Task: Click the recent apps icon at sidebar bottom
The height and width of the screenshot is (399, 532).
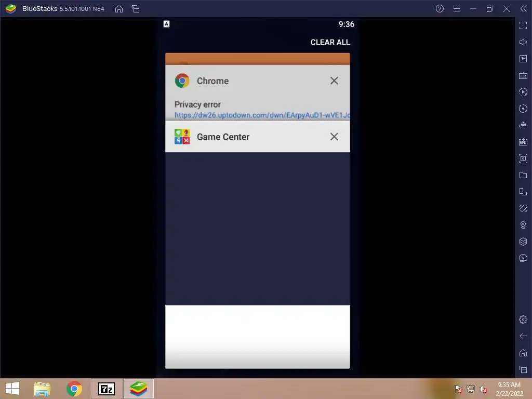Action: [x=523, y=369]
